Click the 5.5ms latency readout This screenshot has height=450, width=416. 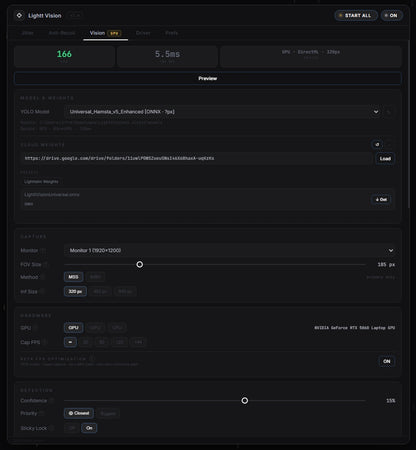click(x=167, y=54)
